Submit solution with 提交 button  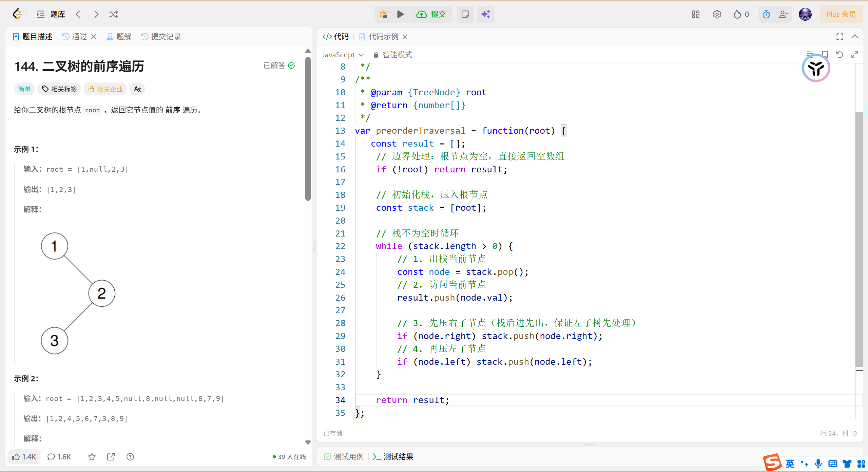431,14
